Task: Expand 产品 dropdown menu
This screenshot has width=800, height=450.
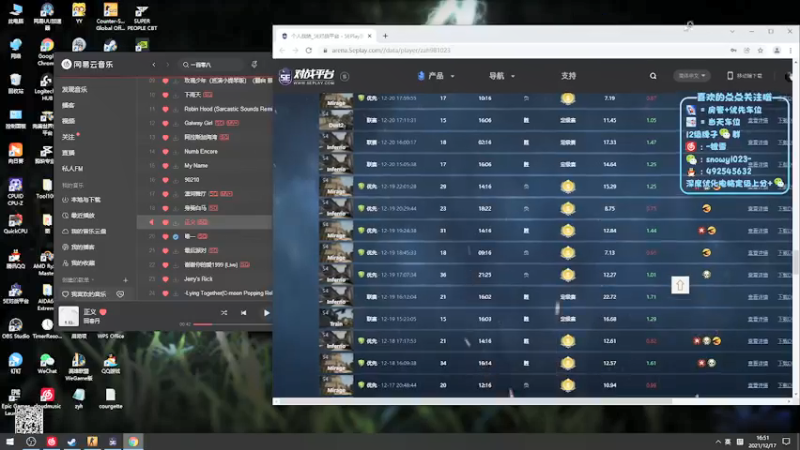Action: pyautogui.click(x=436, y=76)
